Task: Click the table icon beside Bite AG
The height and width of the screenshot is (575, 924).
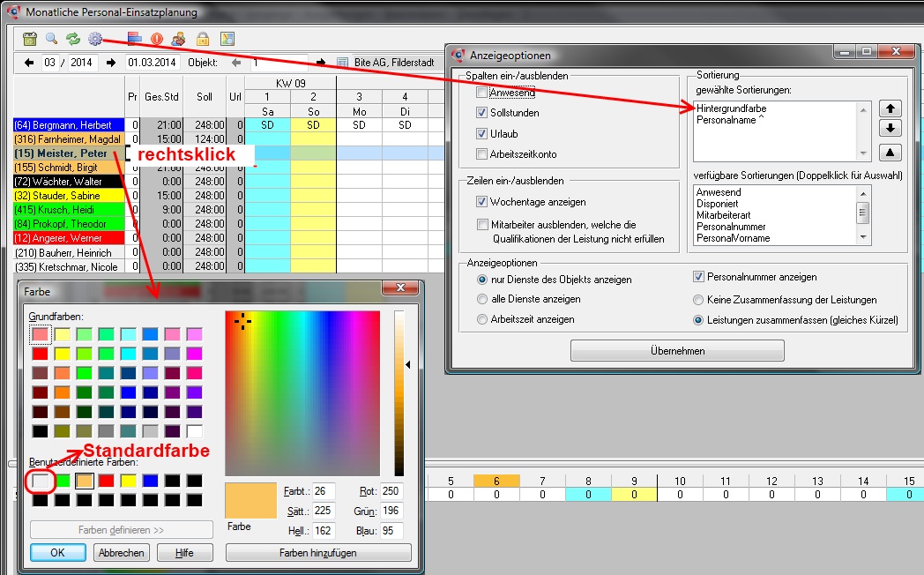Action: pos(342,63)
